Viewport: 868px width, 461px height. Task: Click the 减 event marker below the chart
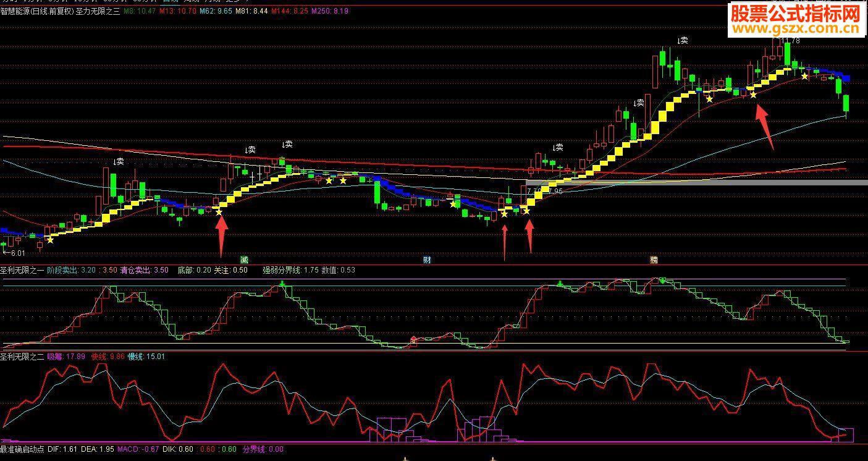point(245,260)
